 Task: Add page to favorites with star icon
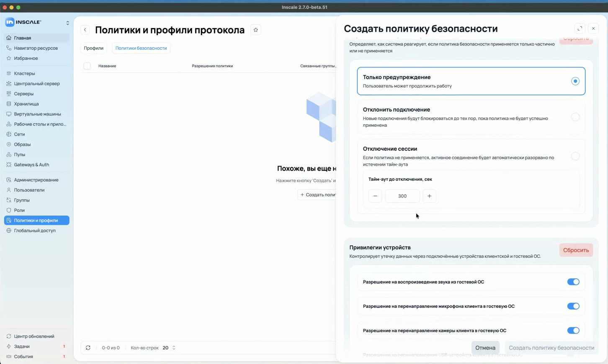pyautogui.click(x=256, y=30)
